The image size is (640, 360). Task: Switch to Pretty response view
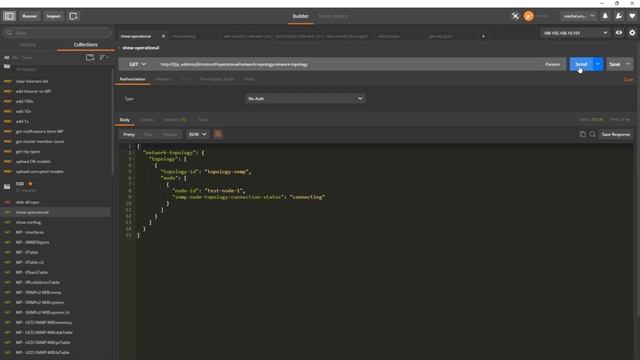click(129, 134)
